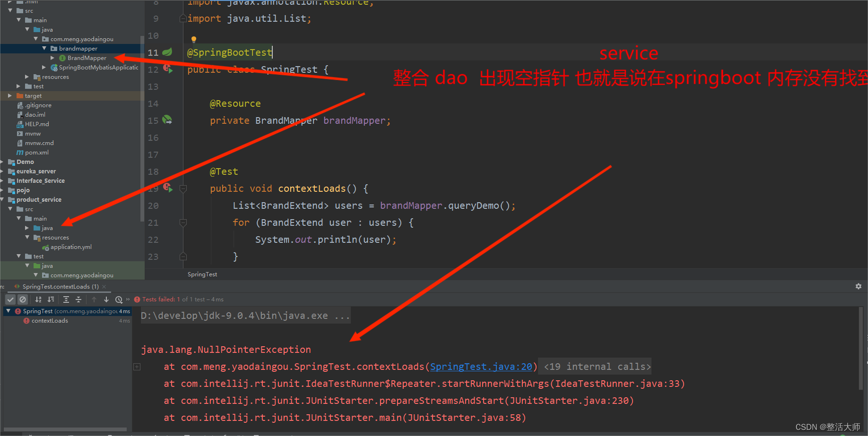The width and height of the screenshot is (868, 436).
Task: Select the Demo module
Action: tap(25, 162)
